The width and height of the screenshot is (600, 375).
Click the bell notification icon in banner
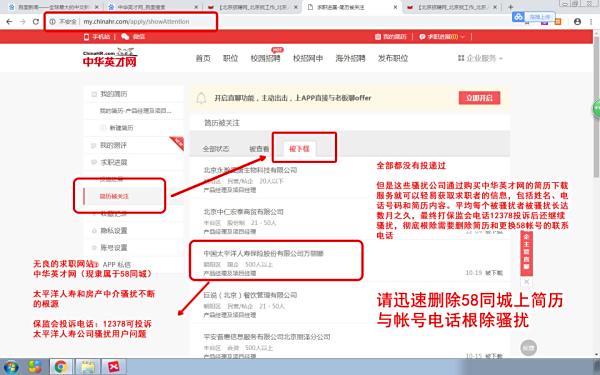pyautogui.click(x=201, y=98)
